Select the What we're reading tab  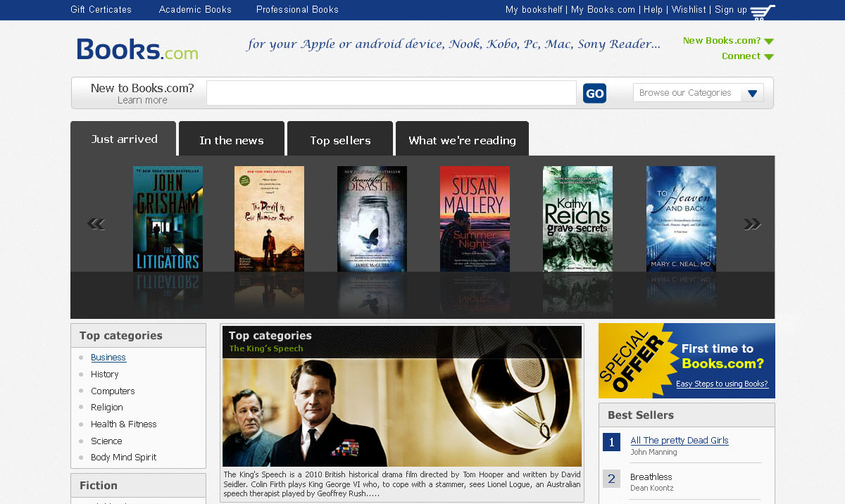pyautogui.click(x=462, y=139)
